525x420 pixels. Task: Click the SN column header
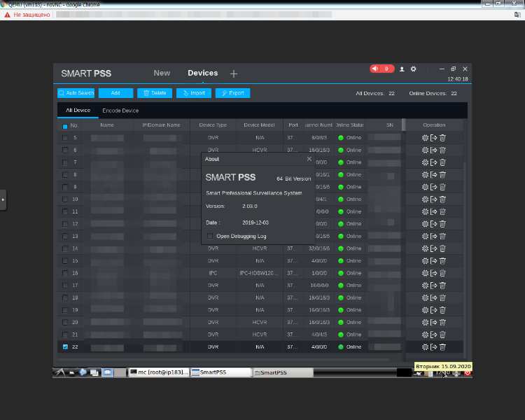[389, 125]
